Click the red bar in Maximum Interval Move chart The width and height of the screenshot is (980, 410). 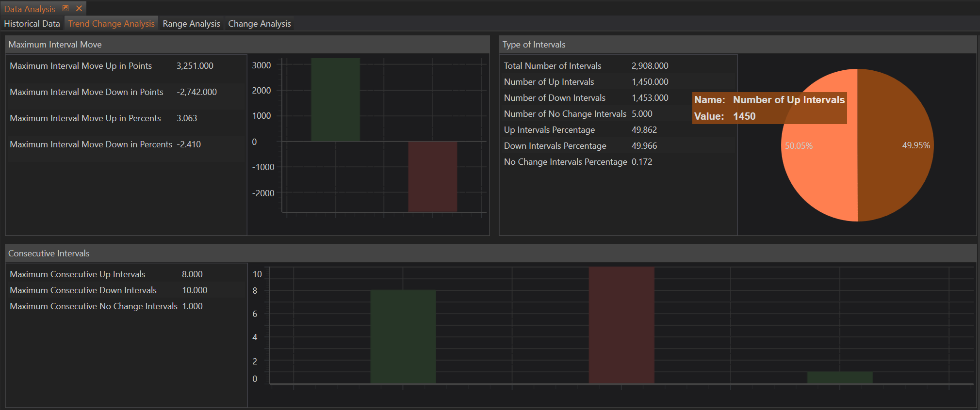tap(432, 176)
